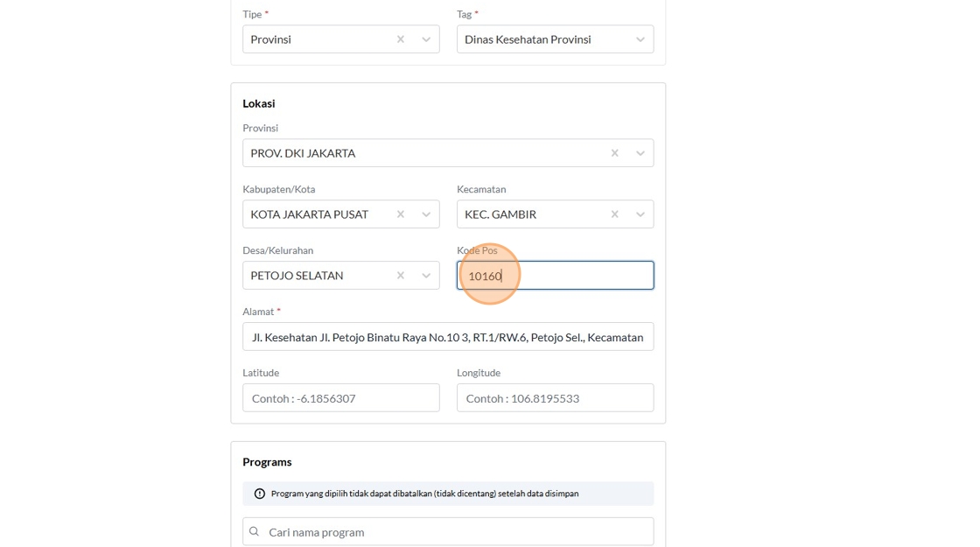
Task: Expand the Provinsi dropdown chevron
Action: tap(640, 153)
